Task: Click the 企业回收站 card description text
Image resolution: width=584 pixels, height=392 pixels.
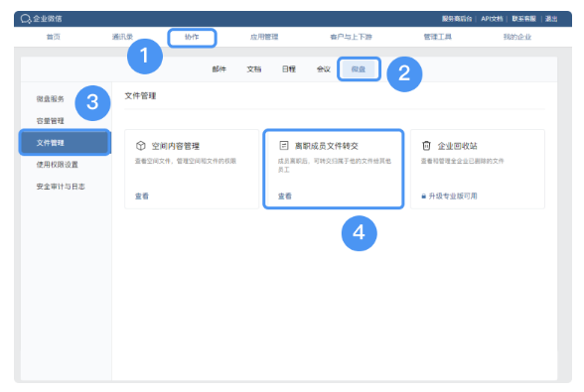Action: pyautogui.click(x=462, y=161)
